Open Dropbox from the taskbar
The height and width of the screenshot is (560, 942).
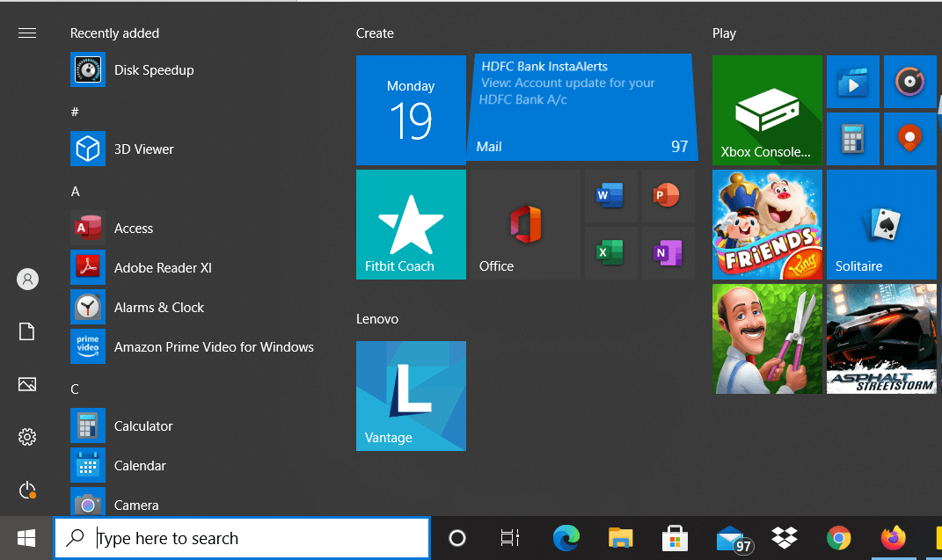[783, 537]
